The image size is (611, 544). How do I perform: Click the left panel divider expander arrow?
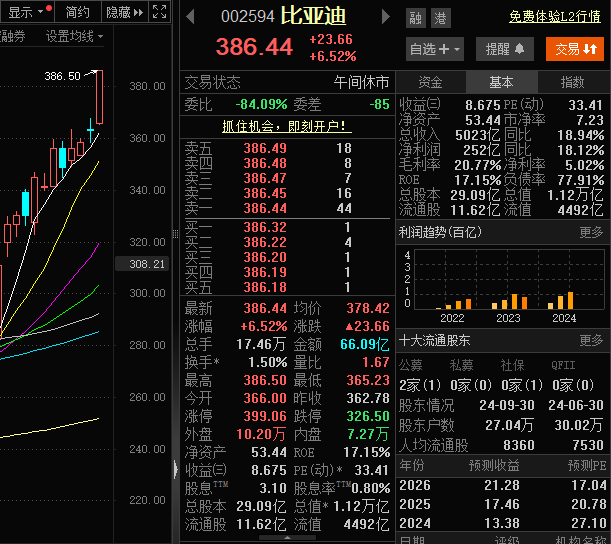(175, 469)
